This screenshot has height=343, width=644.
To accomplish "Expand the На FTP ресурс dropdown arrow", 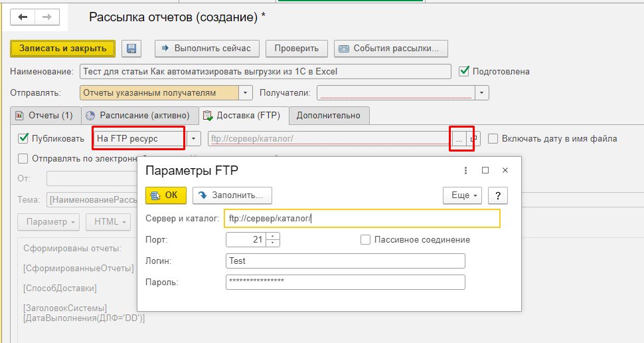I will (x=193, y=139).
